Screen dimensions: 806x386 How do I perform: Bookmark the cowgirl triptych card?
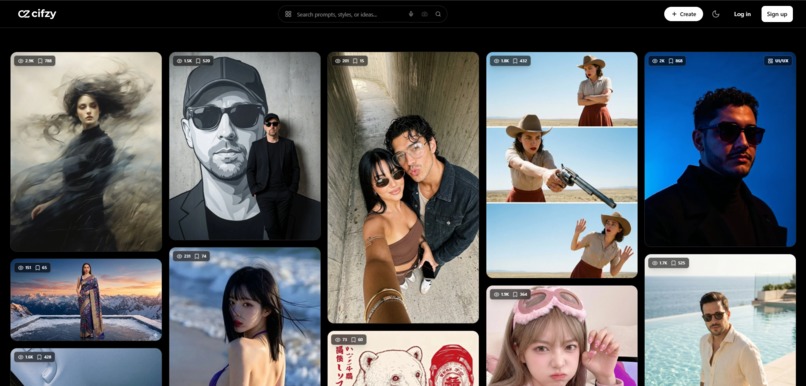[516, 61]
